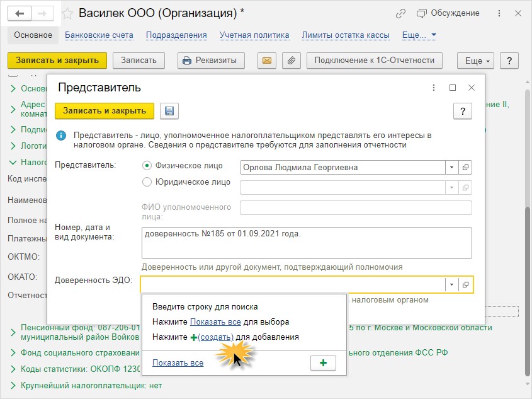Open help question mark in Представитель dialog

tap(463, 111)
